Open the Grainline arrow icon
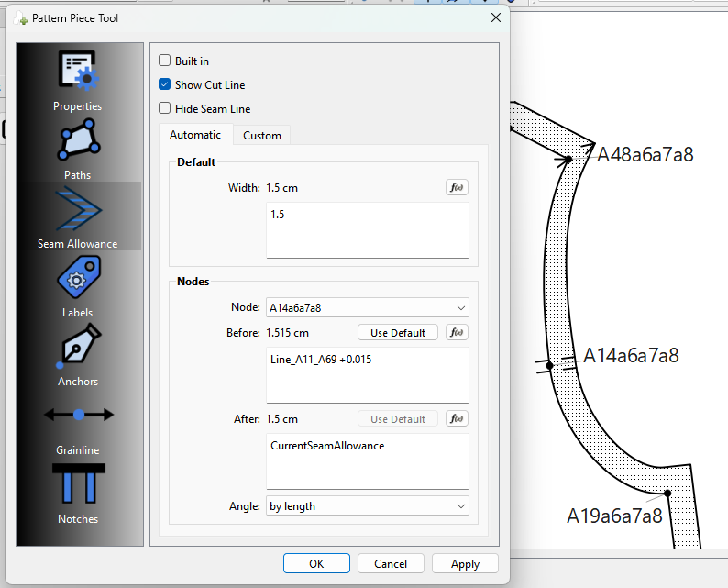Screen dimensions: 728x588 tap(78, 416)
